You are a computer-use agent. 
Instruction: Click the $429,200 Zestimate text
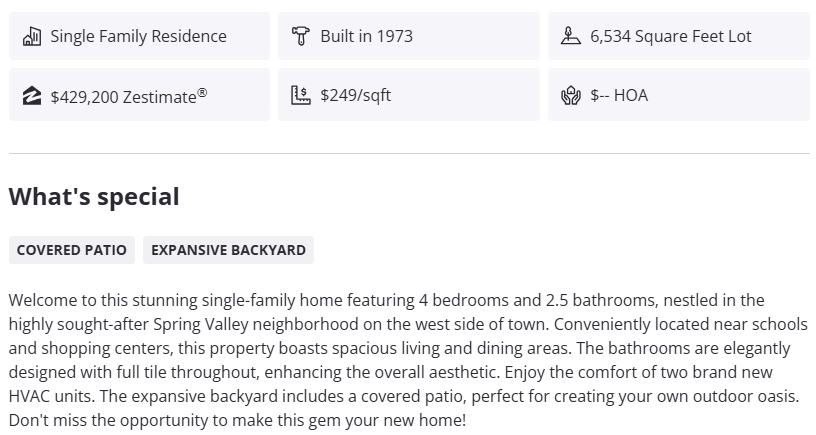pos(122,97)
